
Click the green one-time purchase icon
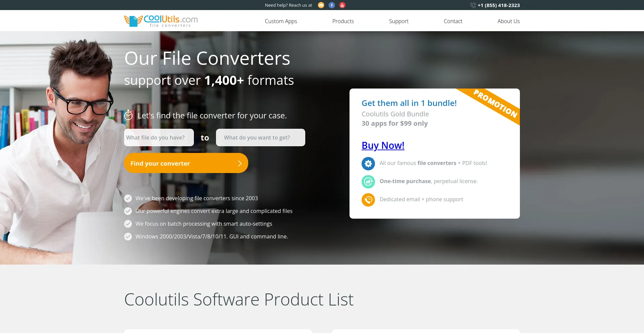pos(368,182)
